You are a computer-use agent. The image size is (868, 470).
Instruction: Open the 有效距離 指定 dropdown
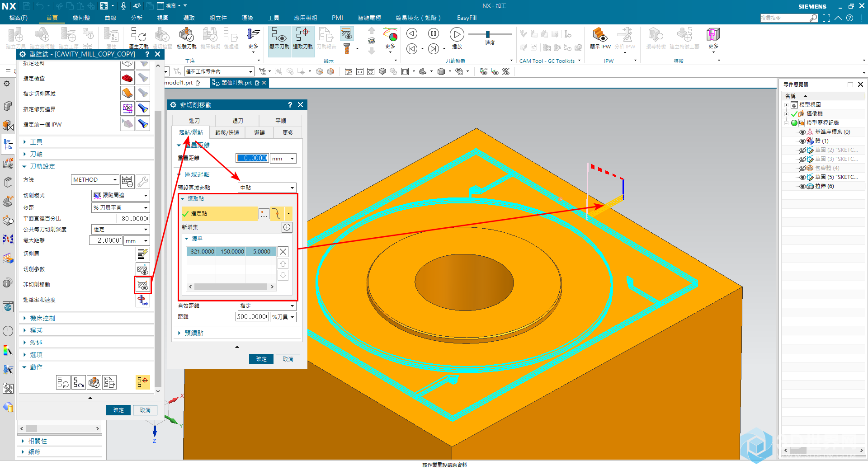(x=267, y=306)
